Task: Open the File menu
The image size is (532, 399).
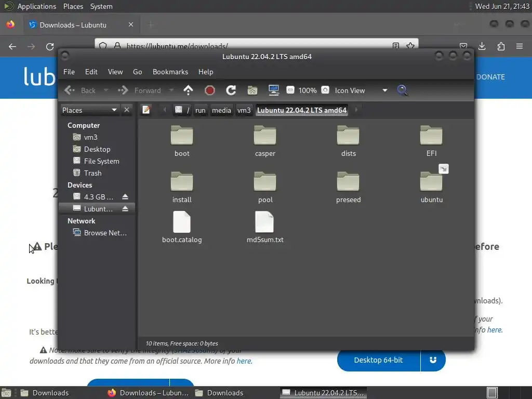Action: point(69,72)
